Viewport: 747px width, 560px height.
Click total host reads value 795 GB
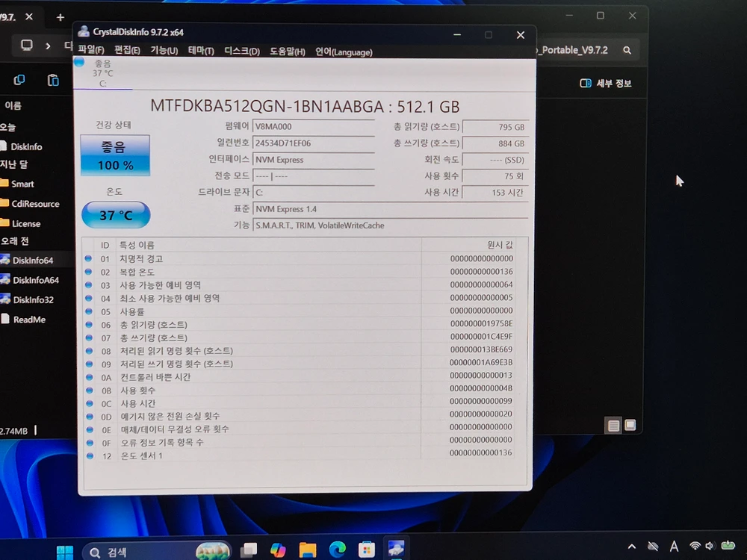tap(495, 127)
